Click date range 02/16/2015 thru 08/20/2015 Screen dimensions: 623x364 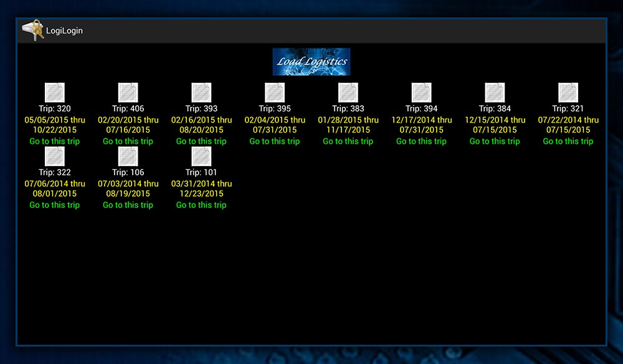pyautogui.click(x=201, y=125)
